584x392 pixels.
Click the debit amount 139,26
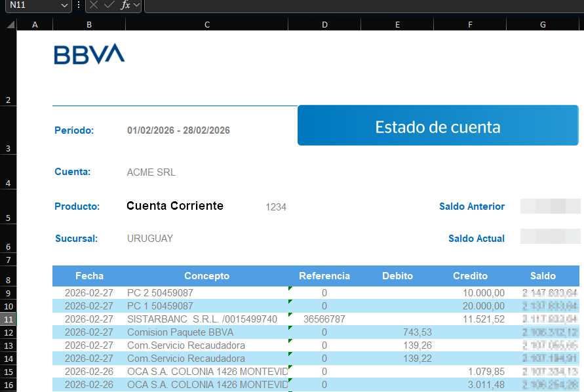[417, 345]
